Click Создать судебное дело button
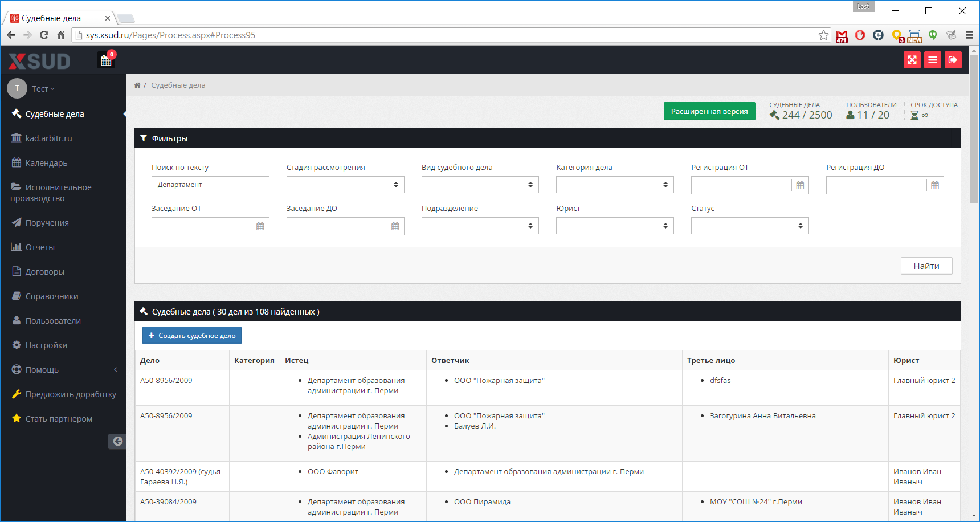The height and width of the screenshot is (522, 980). point(192,336)
